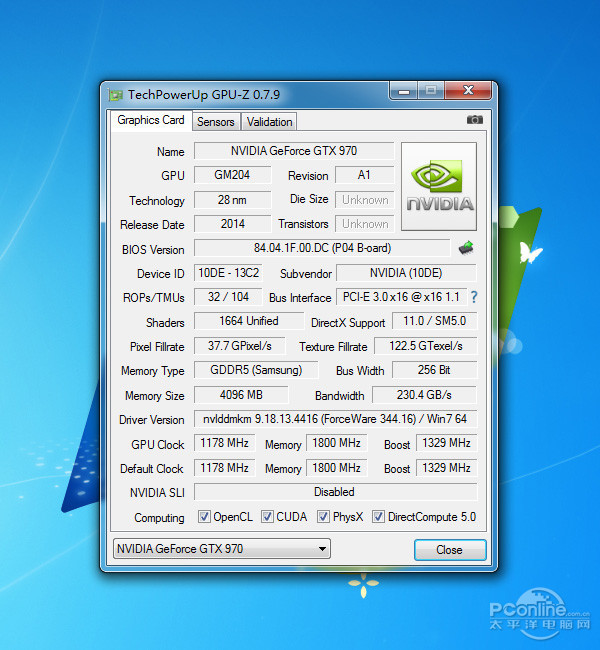Click the NVIDIA SLI Disabled field
600x650 pixels.
pyautogui.click(x=335, y=492)
